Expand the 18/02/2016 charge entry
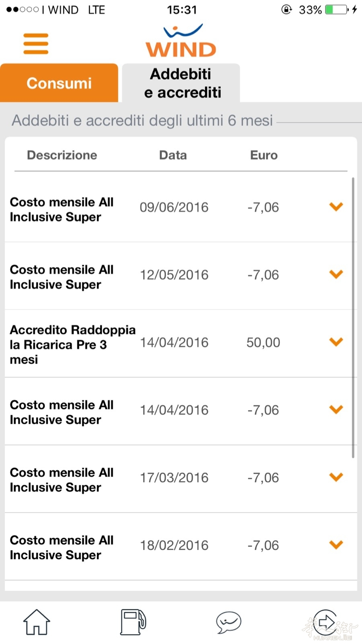 tap(336, 545)
